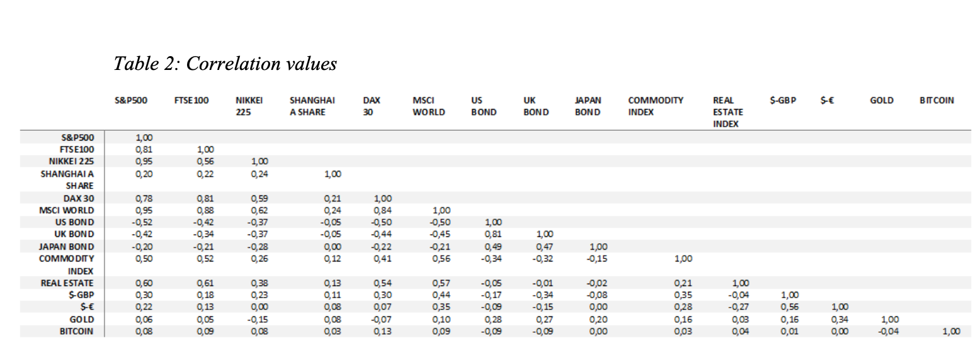Screen dimensions: 980x363
Task: Select the S&P500 column header
Action: (x=131, y=100)
